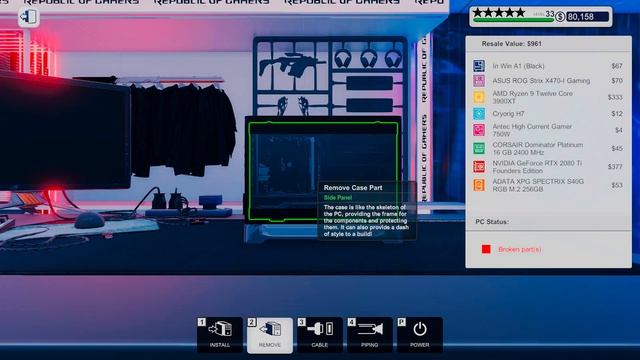Click the Cryorig H7 text
The width and height of the screenshot is (640, 360).
pyautogui.click(x=508, y=113)
